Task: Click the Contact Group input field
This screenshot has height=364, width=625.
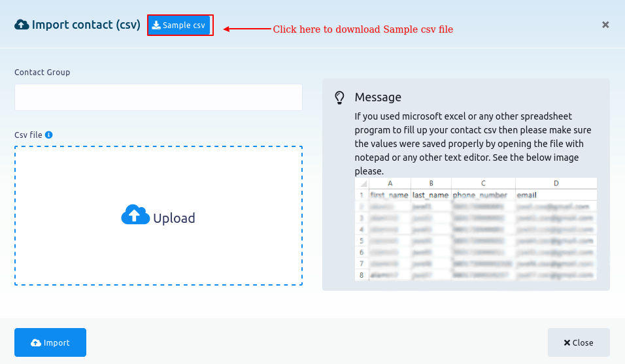Action: (158, 97)
